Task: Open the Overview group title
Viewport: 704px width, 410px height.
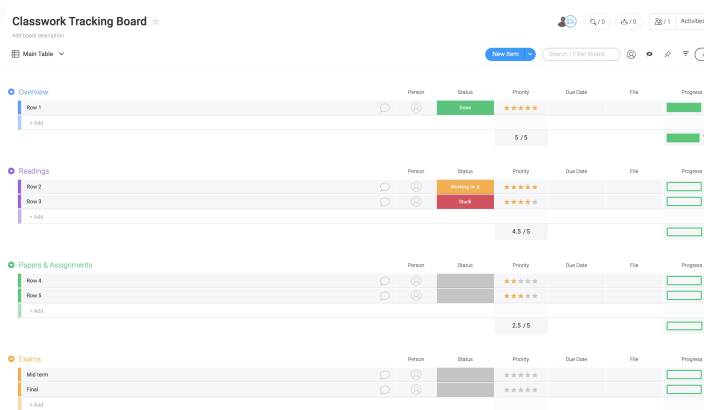Action: 33,92
